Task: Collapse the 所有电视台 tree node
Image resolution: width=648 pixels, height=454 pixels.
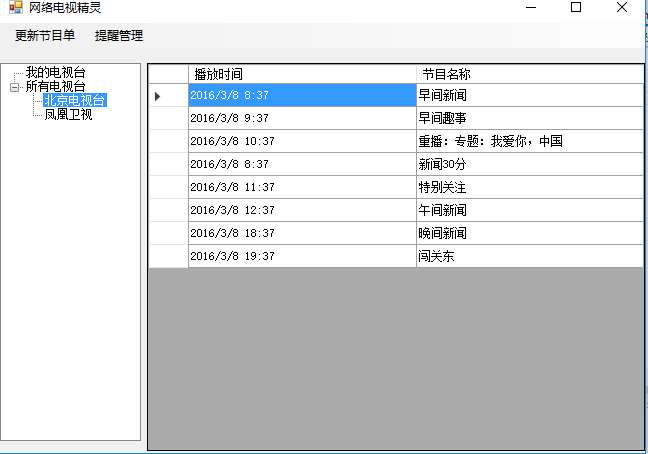Action: click(14, 87)
